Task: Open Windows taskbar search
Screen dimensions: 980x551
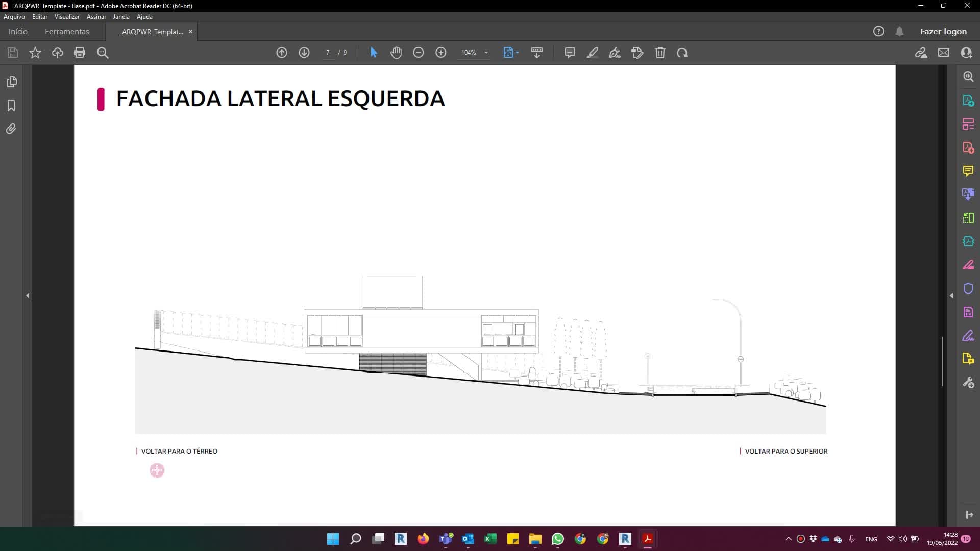Action: [356, 539]
